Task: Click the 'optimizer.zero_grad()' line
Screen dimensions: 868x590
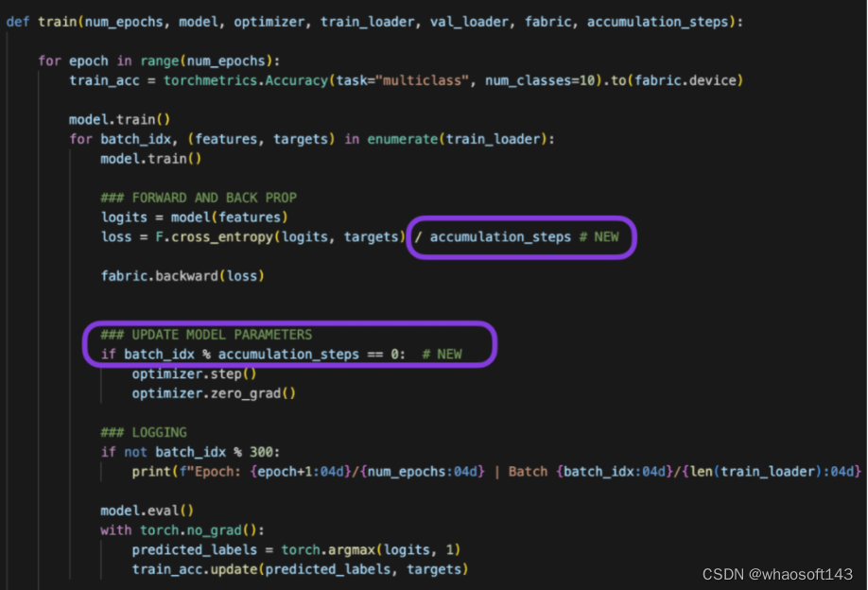Action: pos(214,393)
